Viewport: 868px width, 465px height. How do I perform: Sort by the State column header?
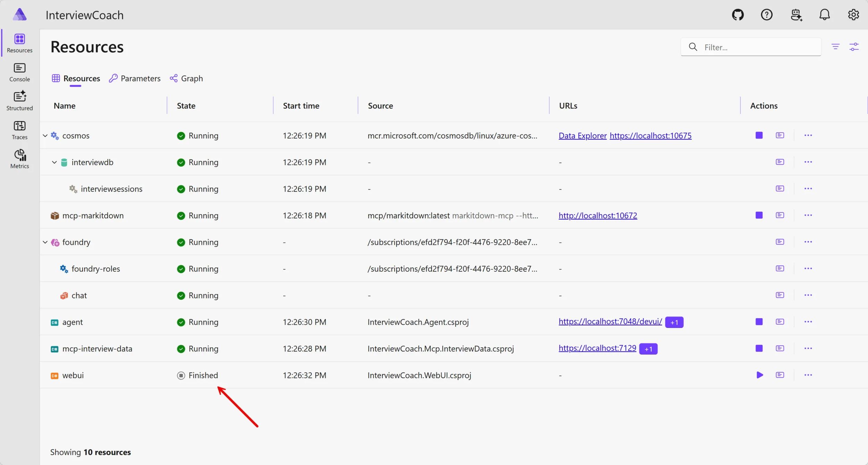pos(186,106)
